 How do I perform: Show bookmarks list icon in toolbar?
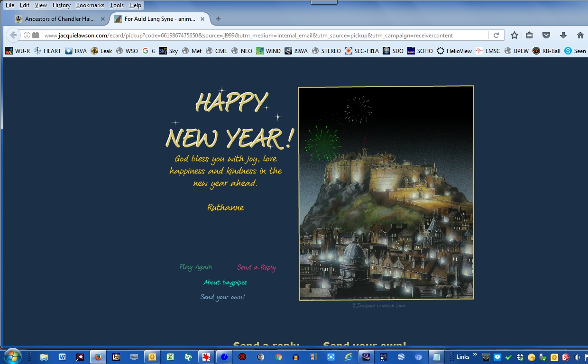click(529, 35)
